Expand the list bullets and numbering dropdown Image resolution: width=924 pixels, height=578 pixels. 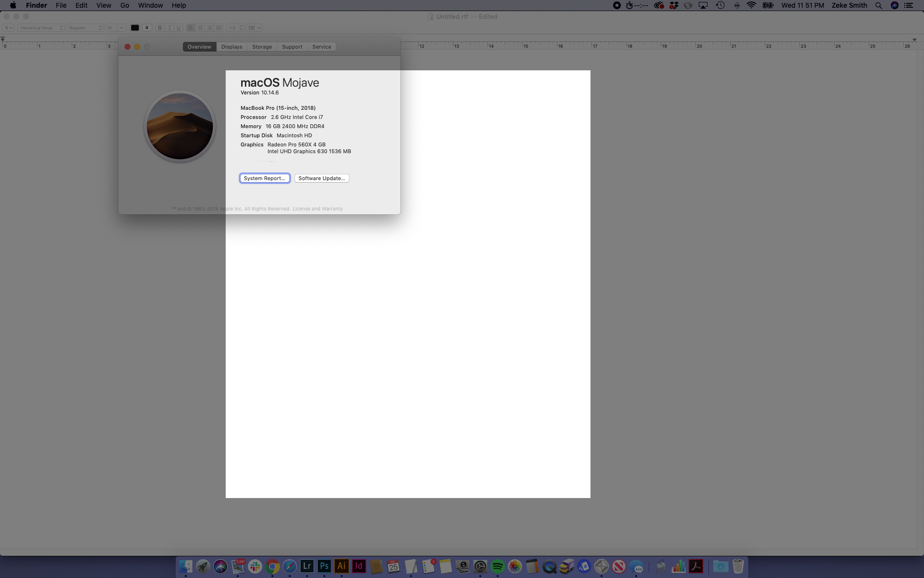coord(254,28)
